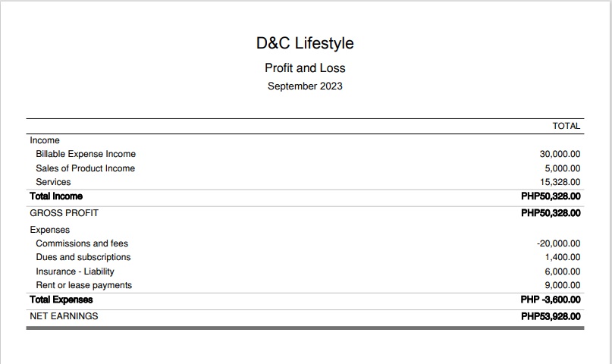Open the Commissions and fees account

click(82, 243)
